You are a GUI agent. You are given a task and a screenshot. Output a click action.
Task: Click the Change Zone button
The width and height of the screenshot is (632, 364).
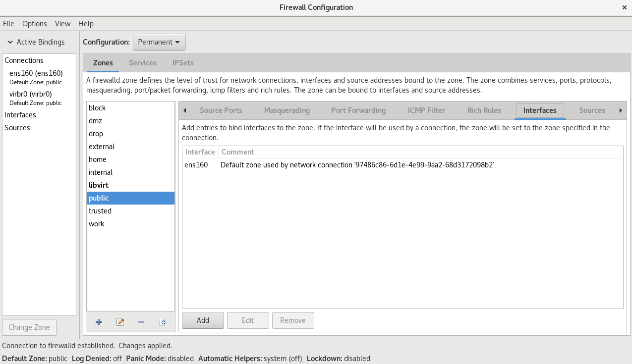pos(29,327)
